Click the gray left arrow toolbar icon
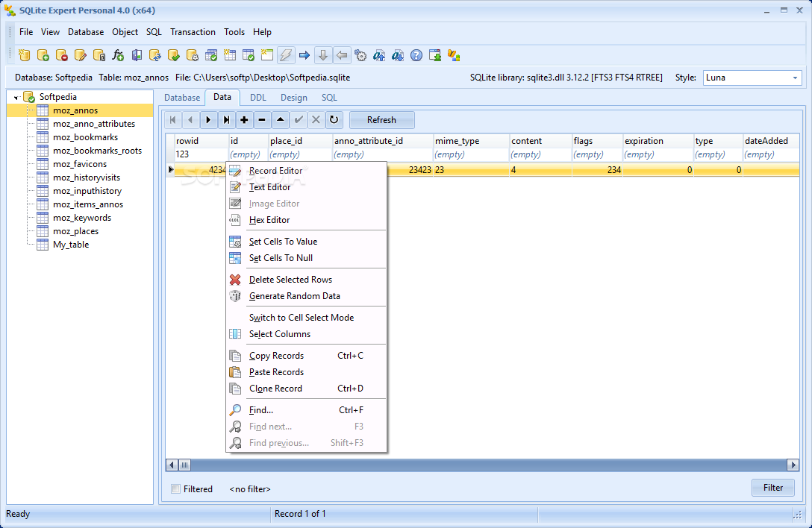The width and height of the screenshot is (812, 528). [x=342, y=55]
